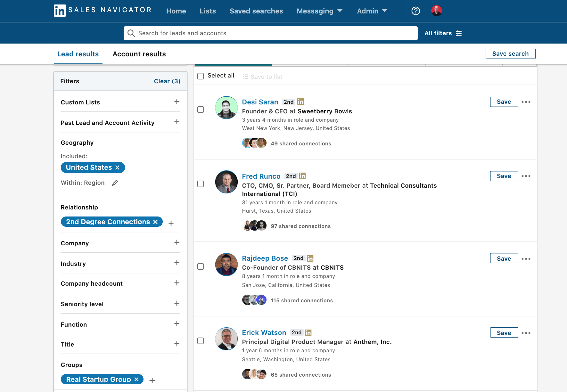Image resolution: width=567 pixels, height=392 pixels.
Task: Click the Save search button
Action: tap(510, 54)
